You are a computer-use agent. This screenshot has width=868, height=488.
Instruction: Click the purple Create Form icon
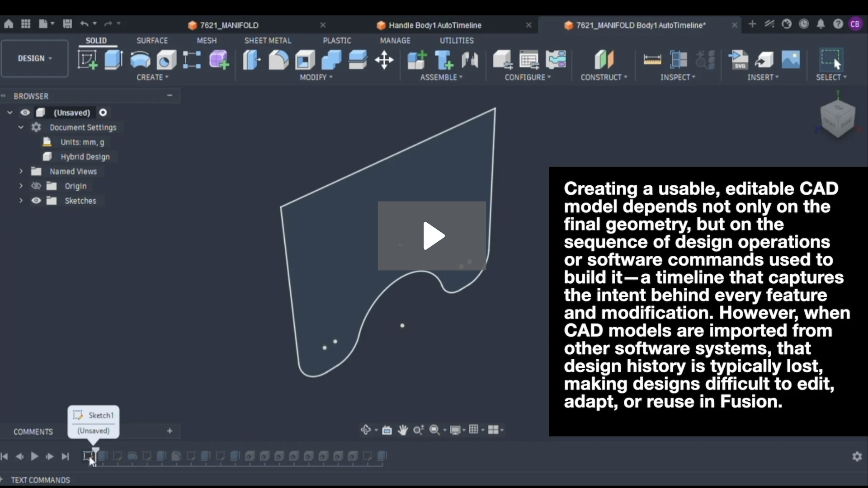(219, 60)
